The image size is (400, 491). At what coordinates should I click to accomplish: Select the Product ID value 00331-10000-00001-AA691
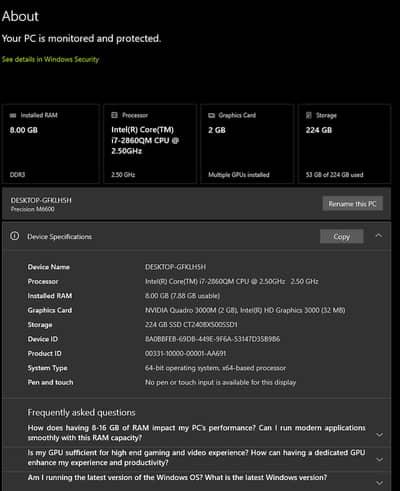(x=185, y=353)
